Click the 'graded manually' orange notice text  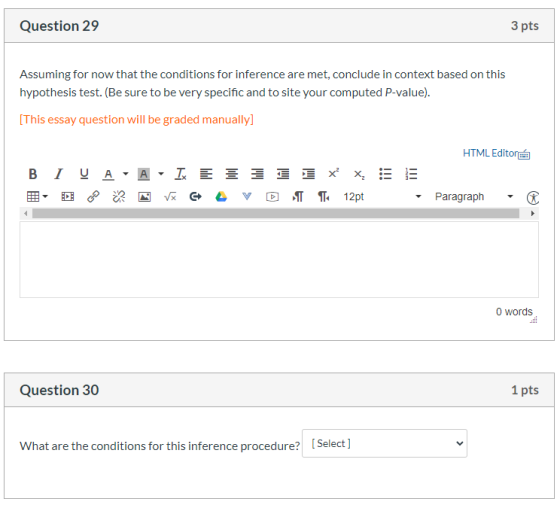[136, 119]
